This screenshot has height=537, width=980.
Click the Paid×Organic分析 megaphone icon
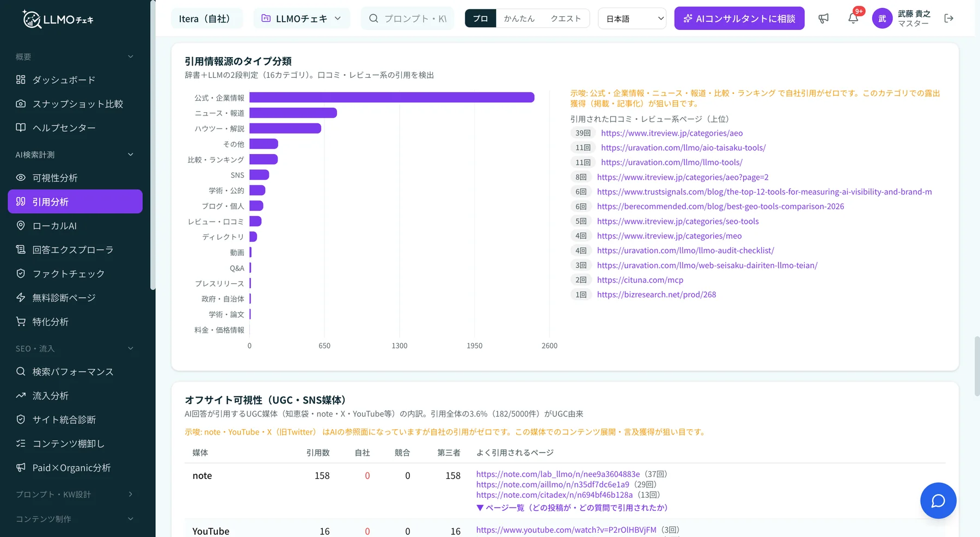coord(21,467)
